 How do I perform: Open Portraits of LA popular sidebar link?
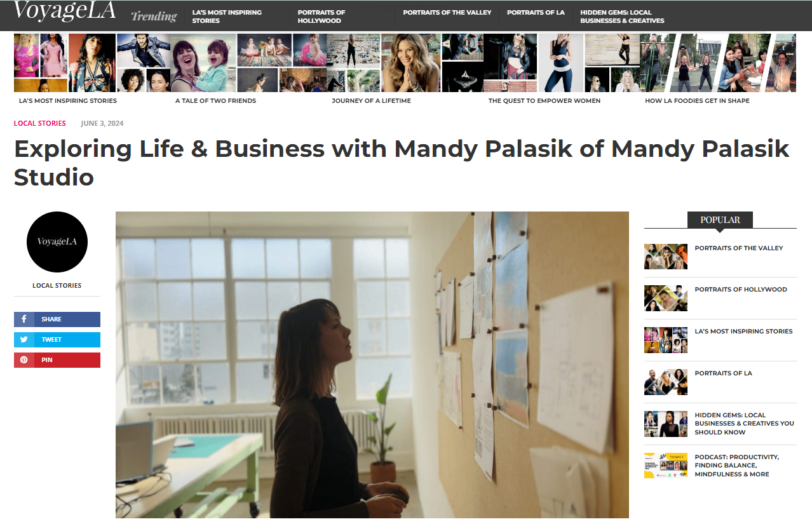[723, 373]
